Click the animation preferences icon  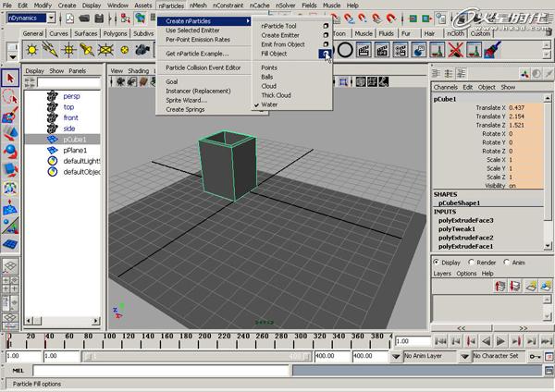tap(549, 356)
